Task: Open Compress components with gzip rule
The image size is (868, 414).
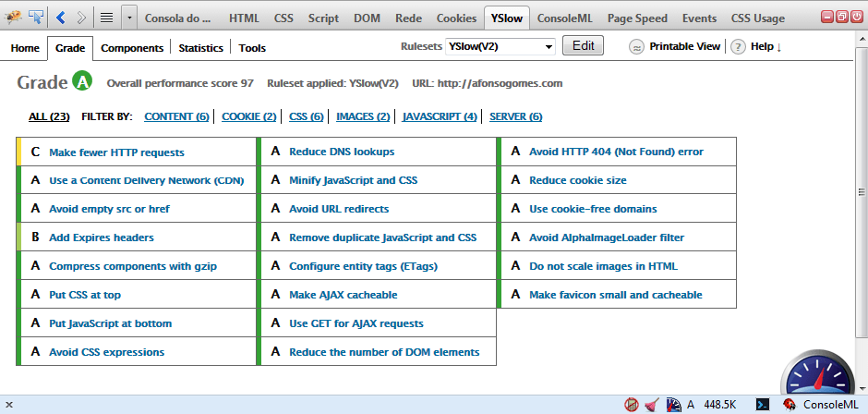Action: click(133, 266)
